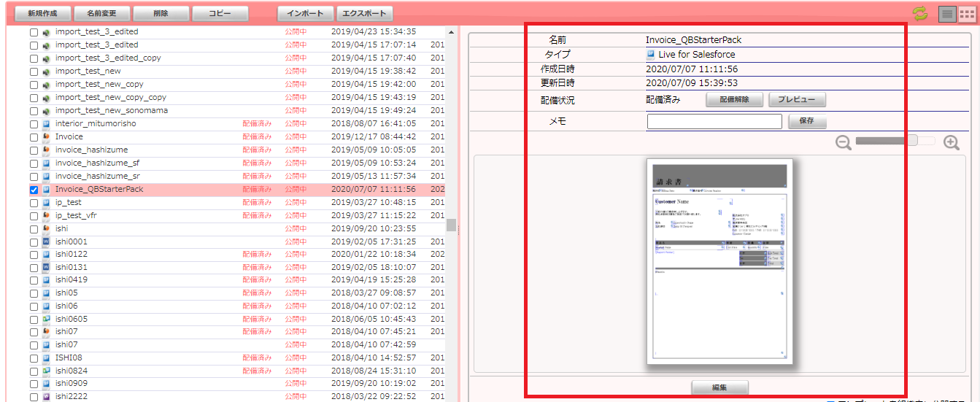Uncheck the Invoice_QBStarterPack checkbox
The image size is (980, 402).
(x=34, y=190)
